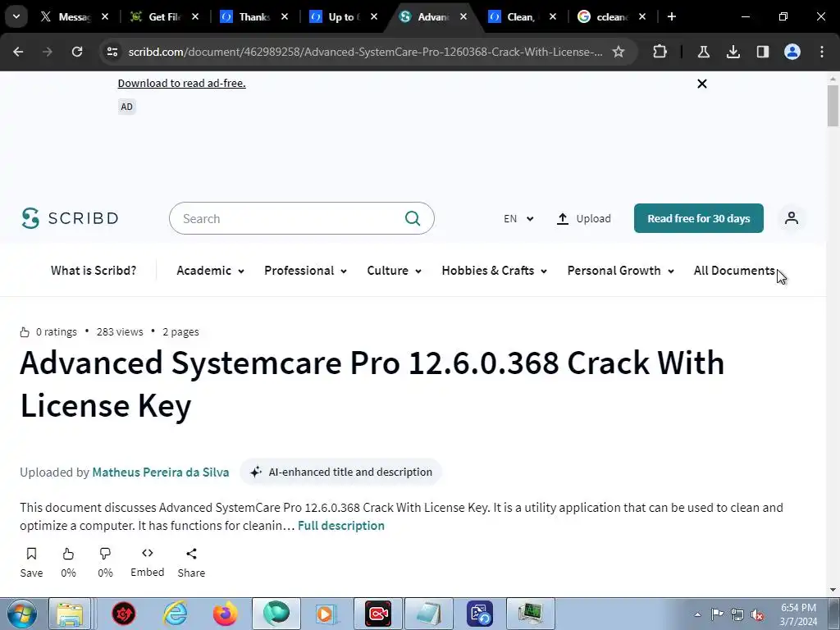840x630 pixels.
Task: Open the browser extensions puzzle icon
Action: click(660, 52)
